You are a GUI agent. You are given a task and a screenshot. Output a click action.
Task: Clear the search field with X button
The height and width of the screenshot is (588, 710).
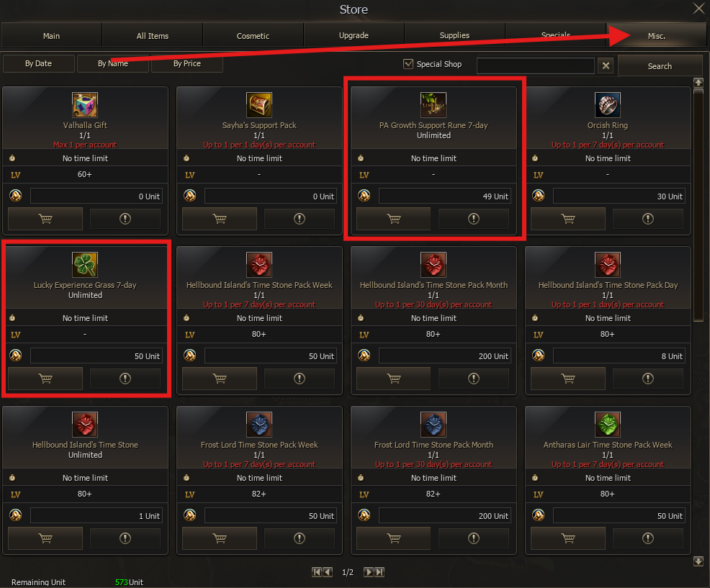pyautogui.click(x=606, y=66)
